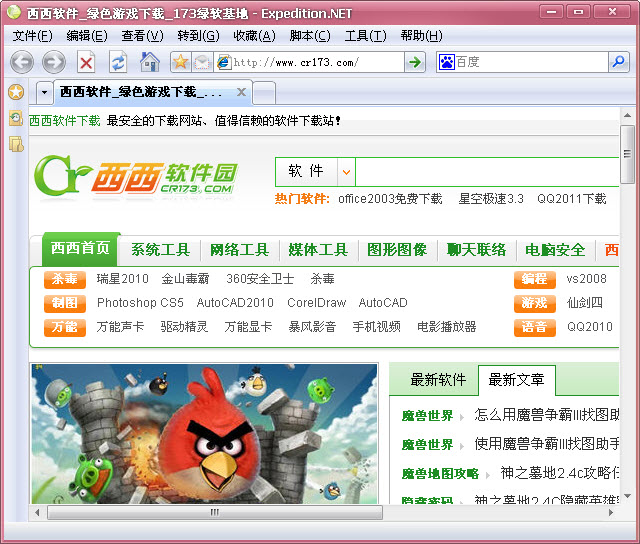
Task: Add to favorites with the star icon
Action: click(180, 62)
